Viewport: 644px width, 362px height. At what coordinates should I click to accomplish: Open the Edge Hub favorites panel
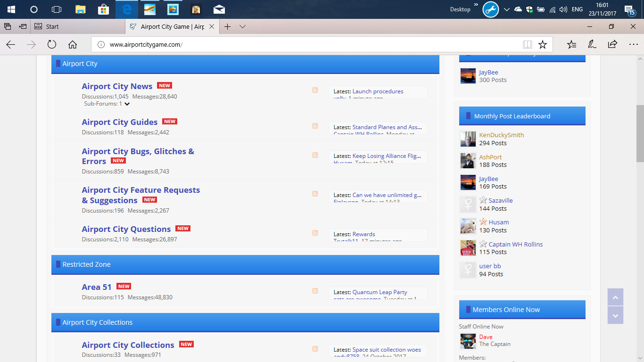pos(571,44)
